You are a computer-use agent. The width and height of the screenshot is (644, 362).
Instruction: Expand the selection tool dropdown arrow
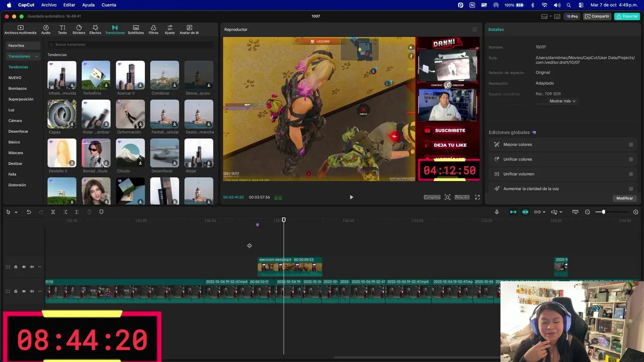[x=16, y=212]
